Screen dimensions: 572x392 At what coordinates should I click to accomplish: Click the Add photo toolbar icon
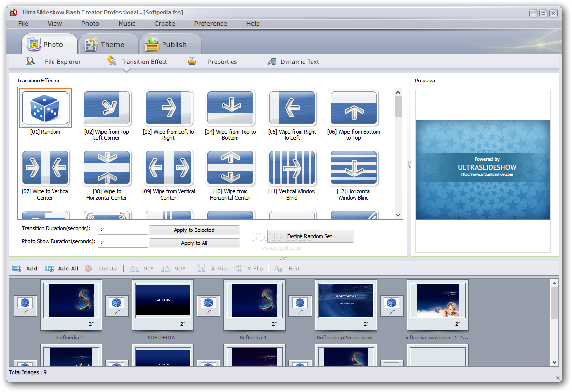(17, 269)
